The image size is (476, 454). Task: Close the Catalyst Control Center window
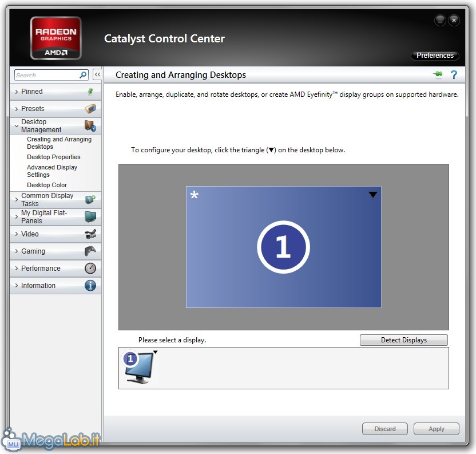pyautogui.click(x=454, y=21)
